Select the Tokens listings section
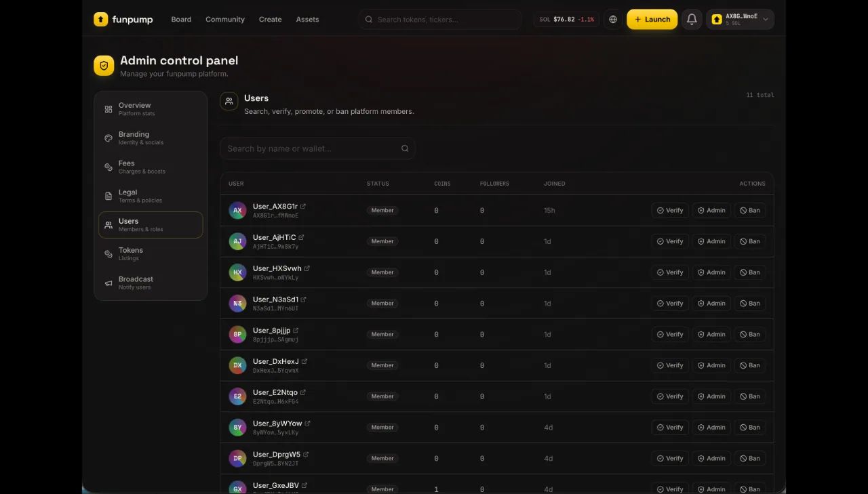Viewport: 868px width, 494px height. pos(151,253)
